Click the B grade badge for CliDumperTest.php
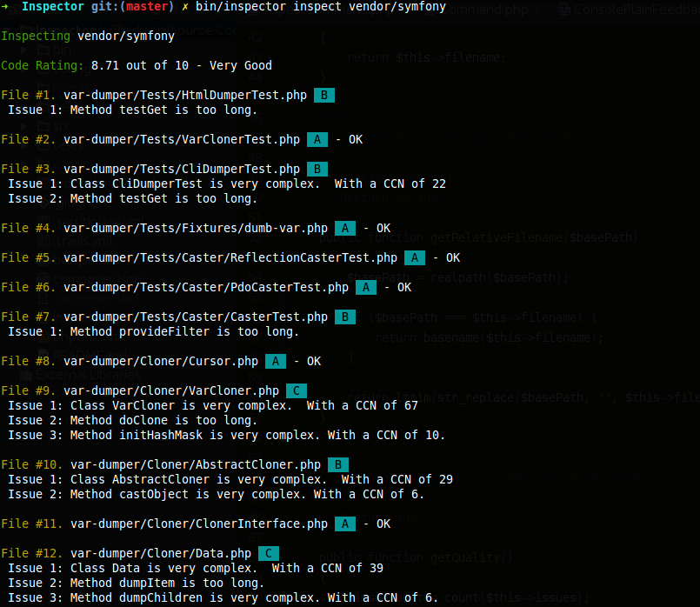The width and height of the screenshot is (700, 607). coord(317,170)
